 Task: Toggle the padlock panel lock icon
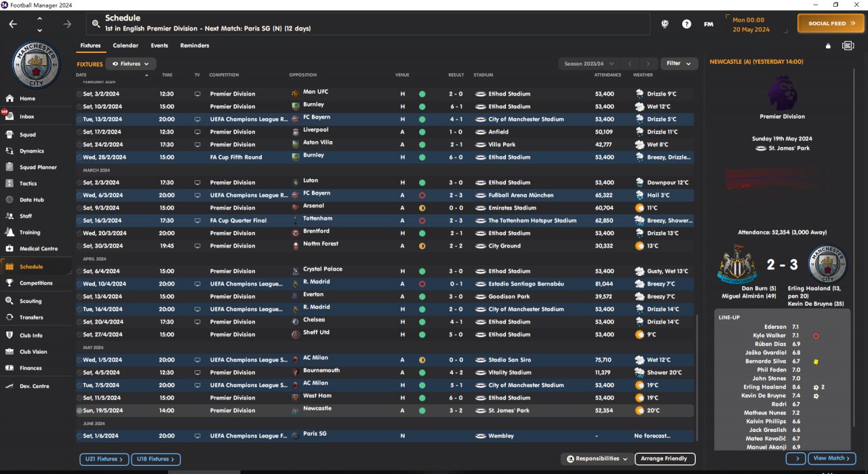(x=827, y=46)
